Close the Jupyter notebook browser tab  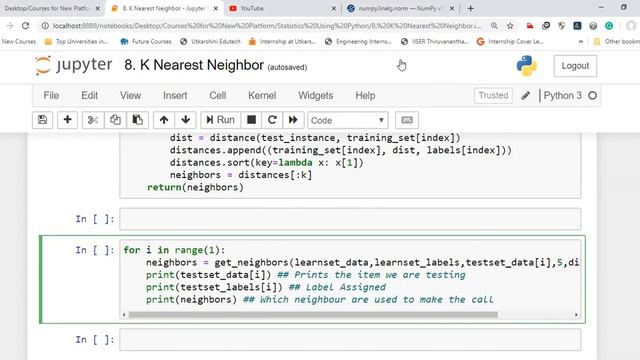tap(216, 8)
